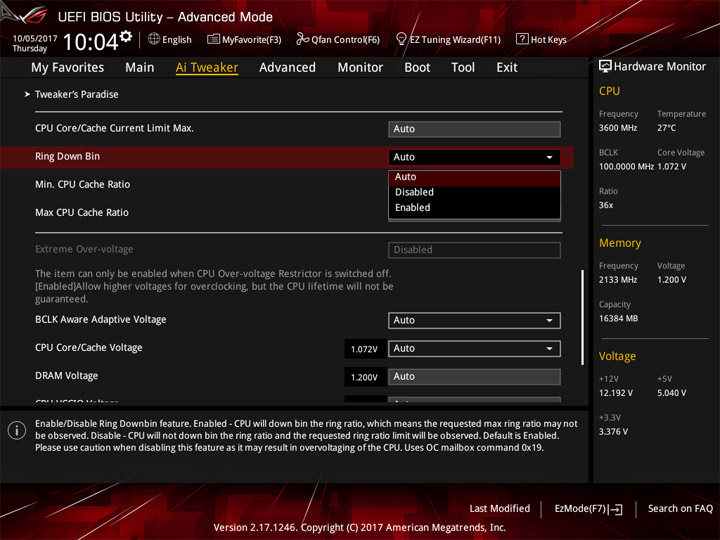Click the 10:04 clock display
Image resolution: width=720 pixels, height=540 pixels.
(x=91, y=42)
